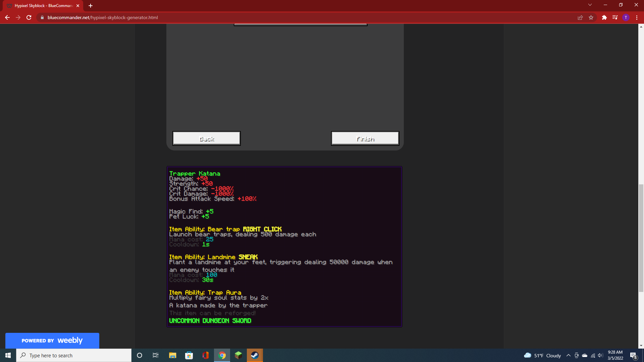Click "UNCOMMON DUNGEON SWORD" rarity text
Viewport: 644px width, 362px height.
click(210, 321)
